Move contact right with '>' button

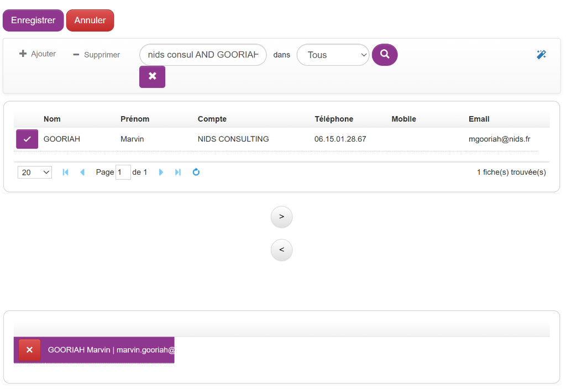point(281,217)
